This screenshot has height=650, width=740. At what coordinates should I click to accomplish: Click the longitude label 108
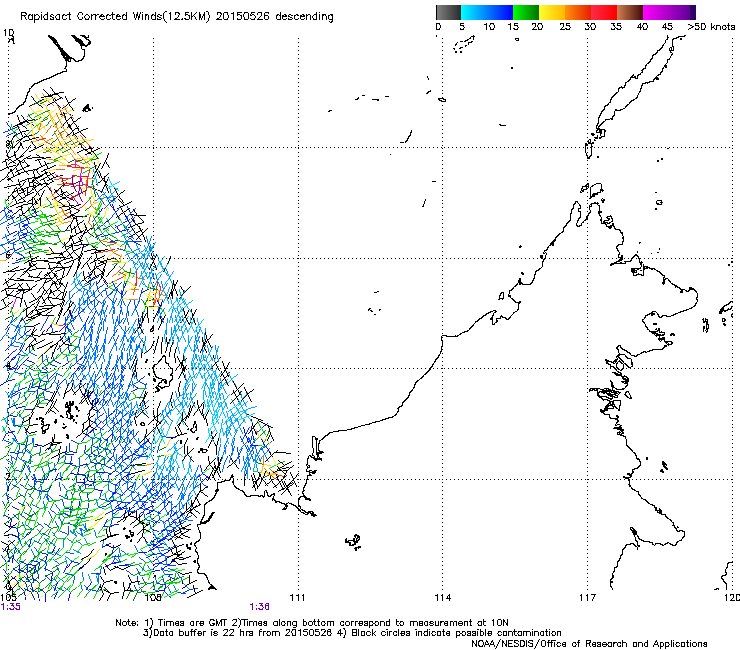[153, 598]
